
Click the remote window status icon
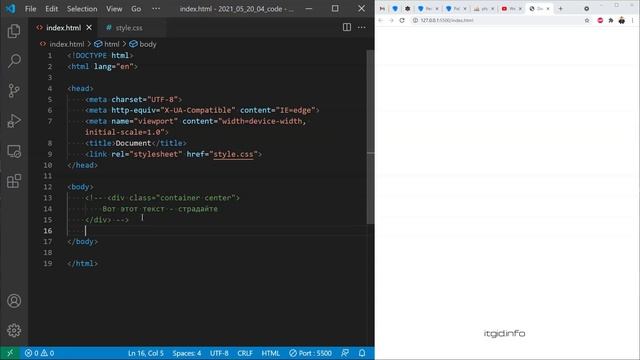point(10,353)
